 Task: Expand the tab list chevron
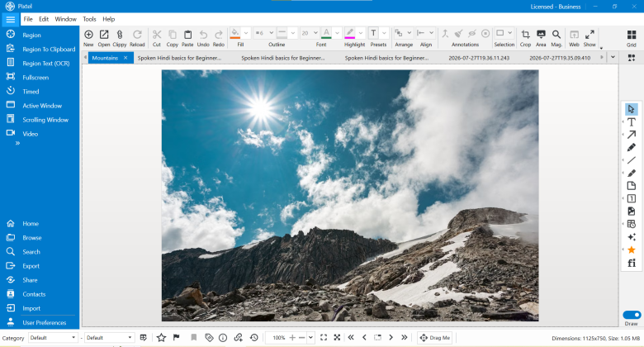coord(613,58)
